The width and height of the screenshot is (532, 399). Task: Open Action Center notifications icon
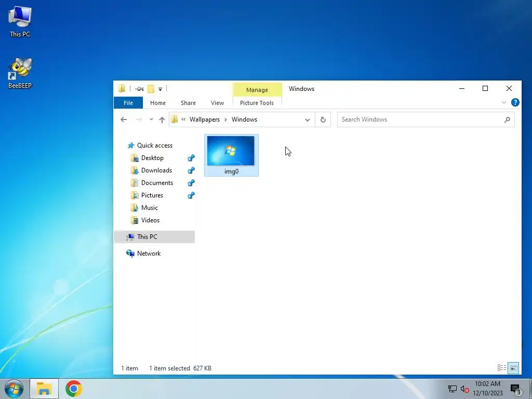pos(516,389)
